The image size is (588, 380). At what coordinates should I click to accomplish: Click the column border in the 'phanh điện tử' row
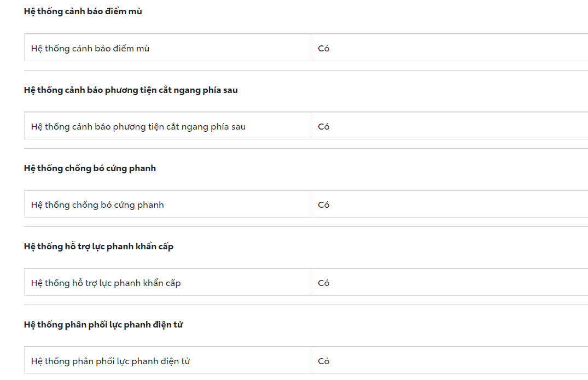[x=311, y=361]
